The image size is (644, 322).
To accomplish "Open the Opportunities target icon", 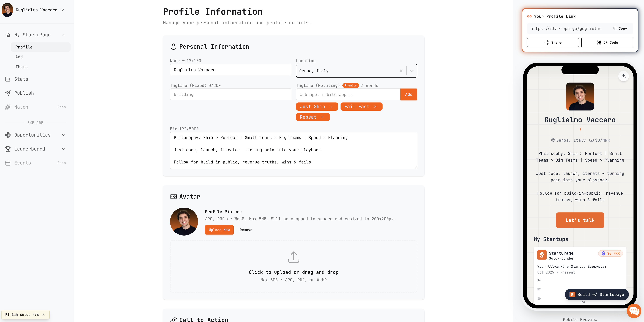I will (8, 135).
